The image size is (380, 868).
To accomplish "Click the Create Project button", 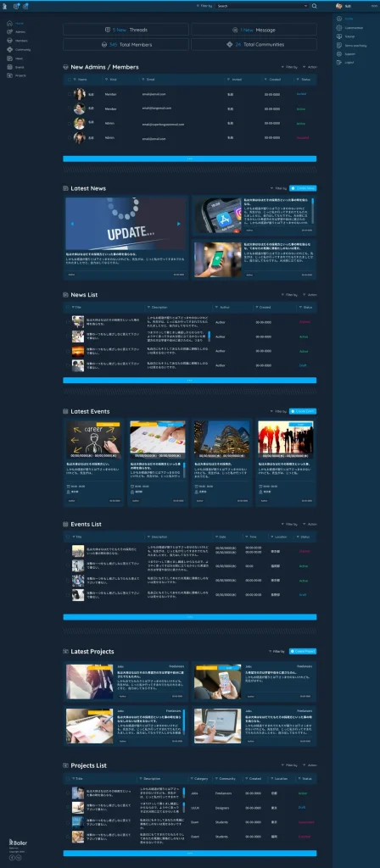I will 303,652.
